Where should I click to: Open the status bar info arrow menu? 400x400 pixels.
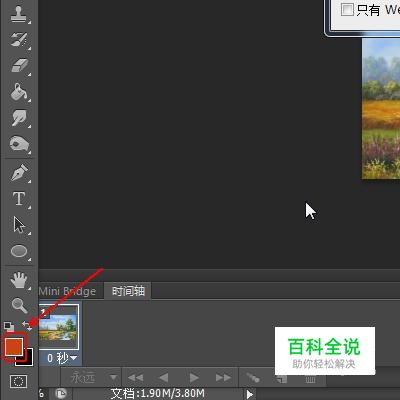pos(250,394)
